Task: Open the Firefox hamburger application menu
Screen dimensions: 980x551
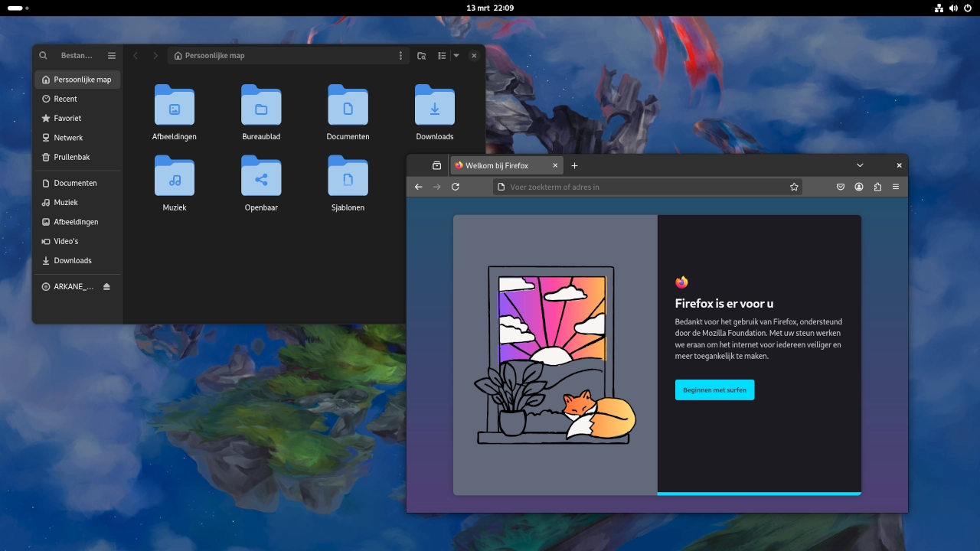Action: (x=896, y=187)
